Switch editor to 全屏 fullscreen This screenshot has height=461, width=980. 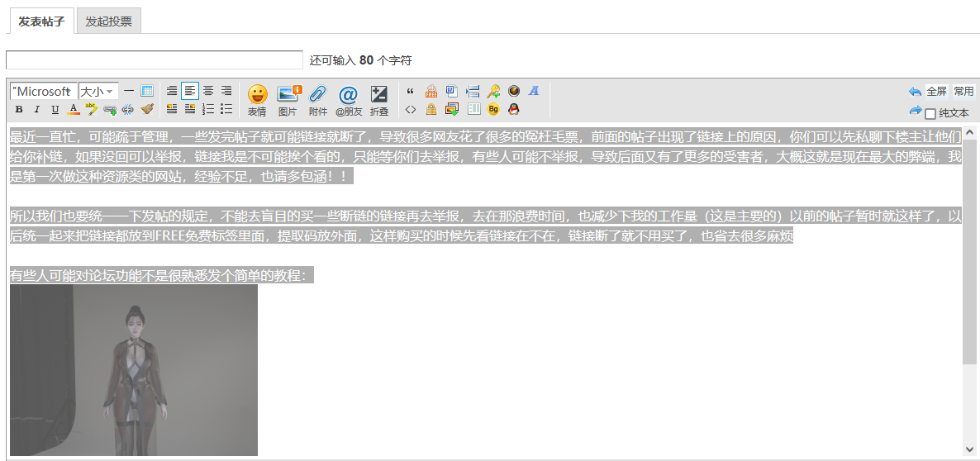click(x=936, y=92)
